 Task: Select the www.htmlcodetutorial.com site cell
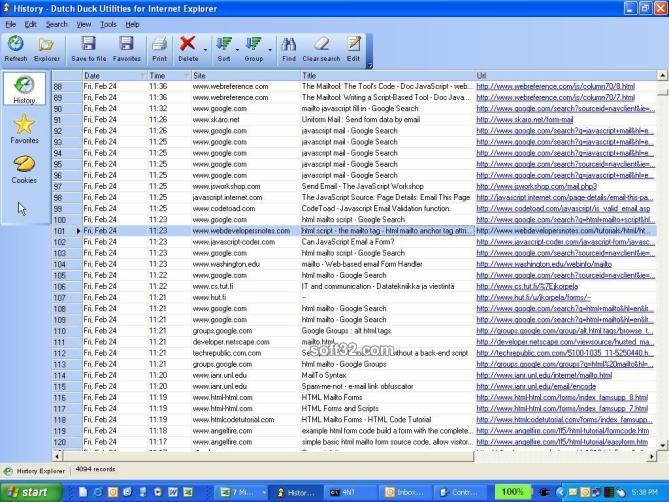click(246, 420)
